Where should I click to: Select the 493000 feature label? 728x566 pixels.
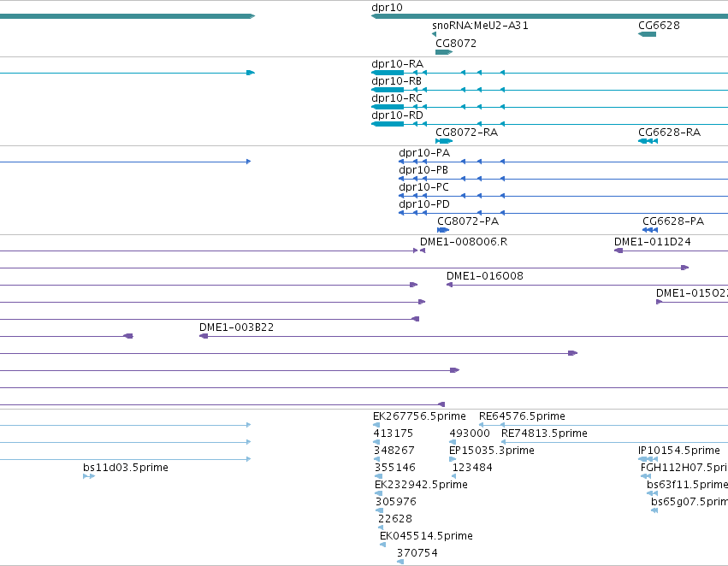tap(470, 433)
